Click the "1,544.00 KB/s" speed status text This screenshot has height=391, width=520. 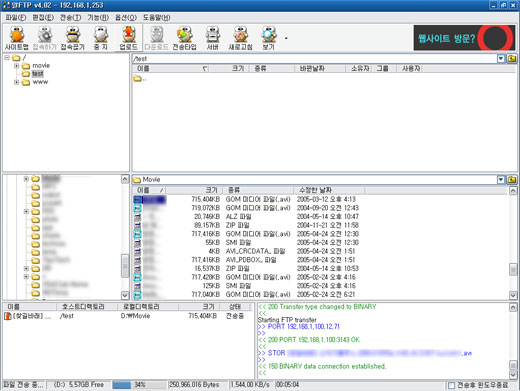tap(250, 385)
